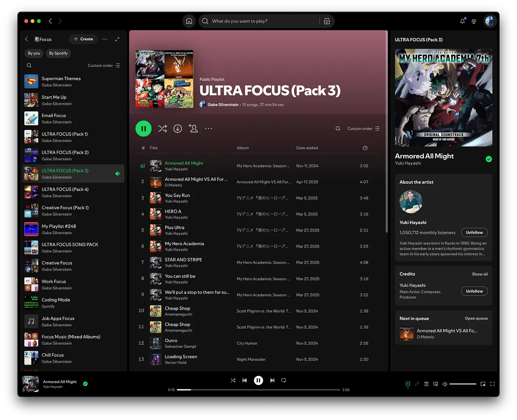This screenshot has height=420, width=517.
Task: Mute the volume speaker icon
Action: point(445,384)
